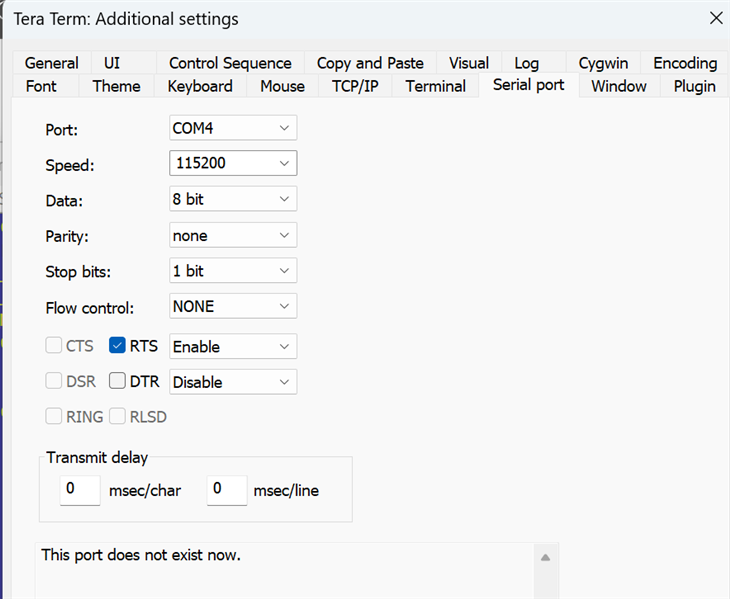This screenshot has width=730, height=599.
Task: Focus the msec/line transmit delay field
Action: click(x=227, y=490)
